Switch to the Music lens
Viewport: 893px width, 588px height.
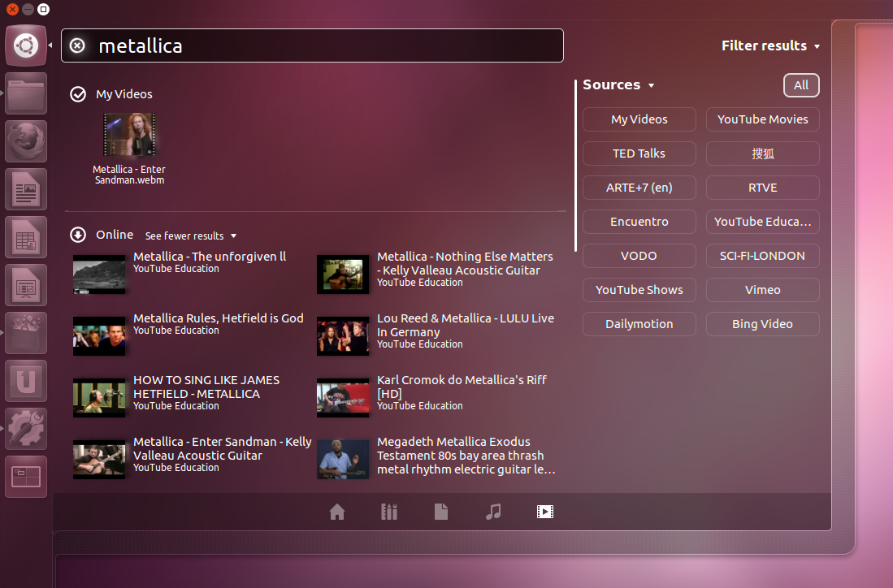(493, 512)
